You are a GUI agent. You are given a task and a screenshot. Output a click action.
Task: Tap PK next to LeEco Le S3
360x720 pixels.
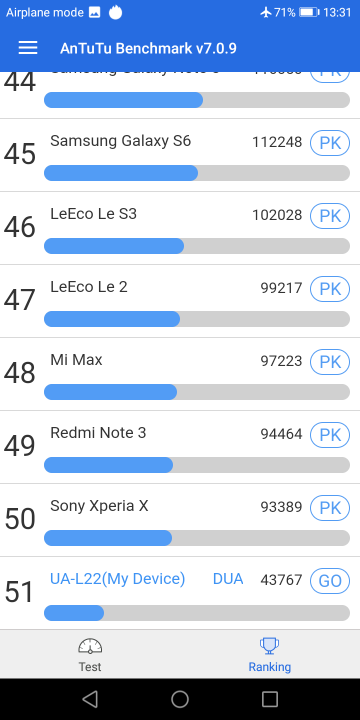(x=330, y=216)
